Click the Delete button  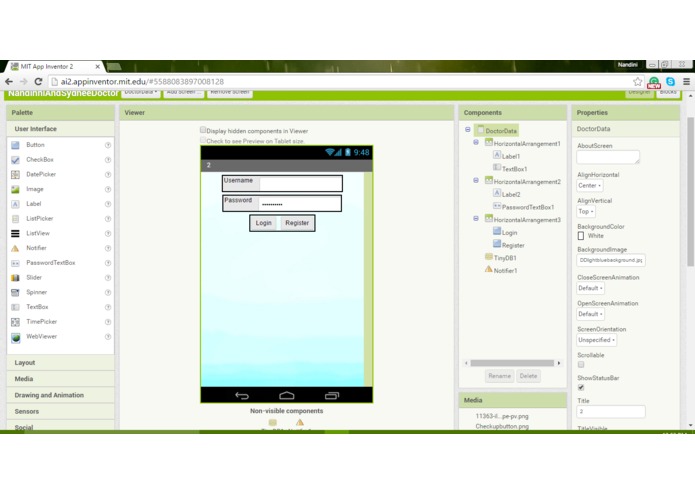click(x=528, y=376)
